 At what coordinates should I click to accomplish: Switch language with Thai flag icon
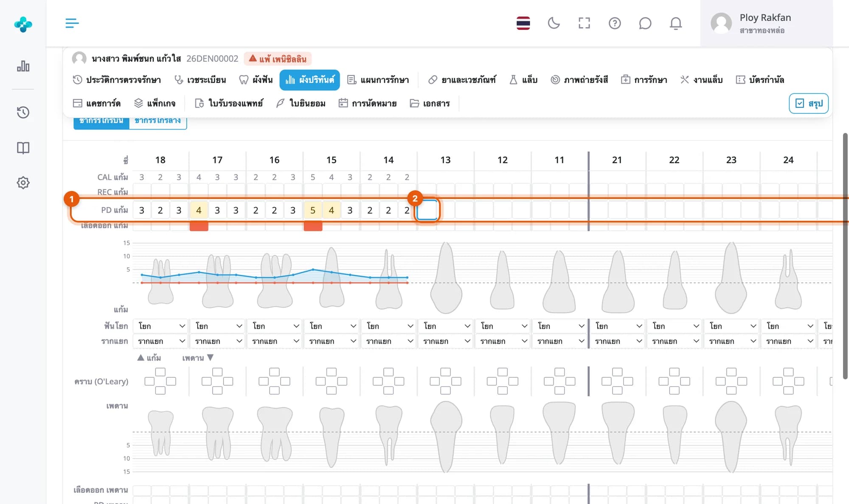coord(523,23)
